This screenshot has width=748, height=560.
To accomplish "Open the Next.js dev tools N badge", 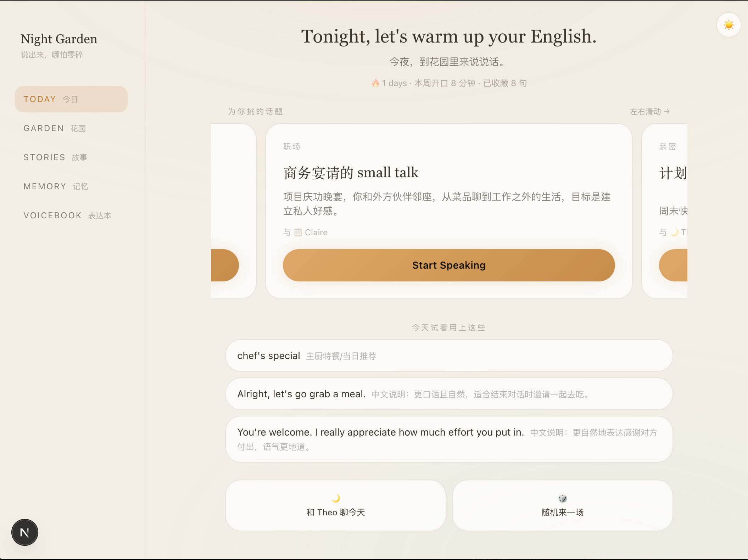I will tap(25, 532).
